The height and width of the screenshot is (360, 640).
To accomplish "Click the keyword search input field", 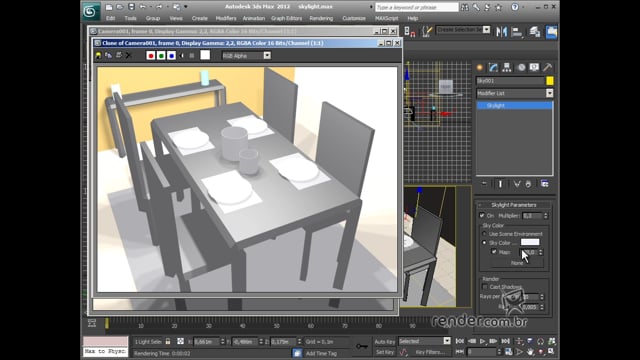I will [417, 7].
